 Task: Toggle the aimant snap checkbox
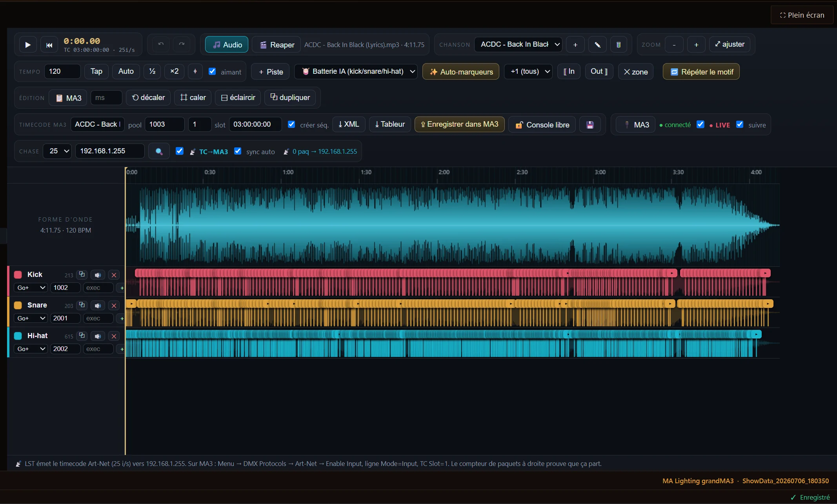point(212,71)
